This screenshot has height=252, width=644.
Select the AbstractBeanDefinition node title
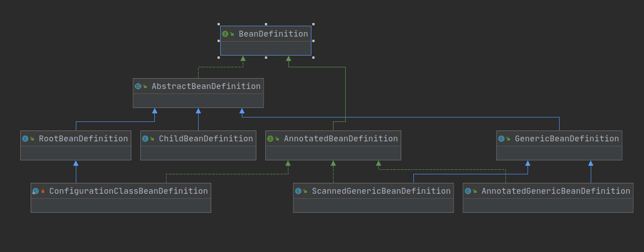(206, 86)
